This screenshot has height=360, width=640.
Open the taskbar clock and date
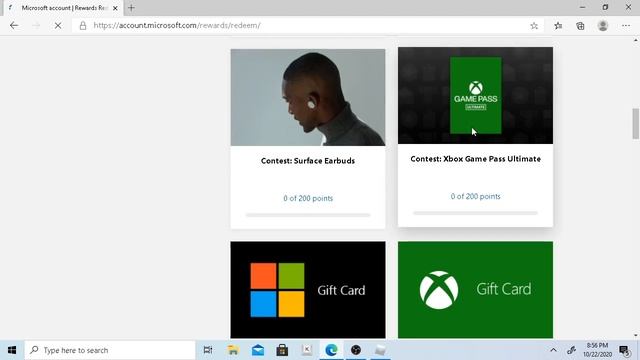[597, 350]
